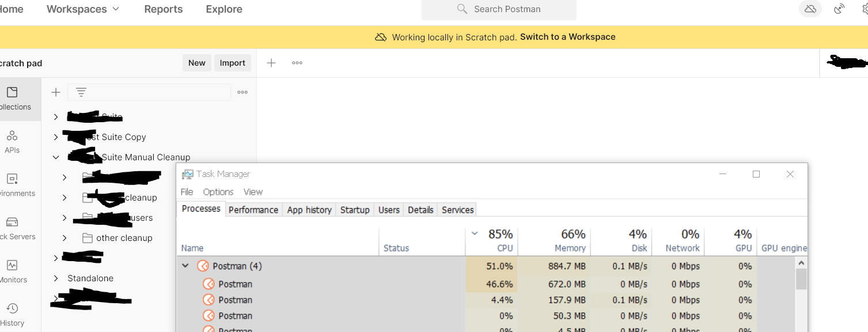Expand the folder ending in cleanup
This screenshot has width=868, height=332.
tap(65, 198)
